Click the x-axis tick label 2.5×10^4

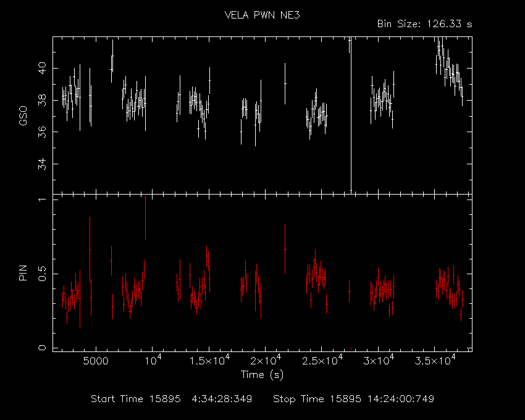pyautogui.click(x=322, y=360)
